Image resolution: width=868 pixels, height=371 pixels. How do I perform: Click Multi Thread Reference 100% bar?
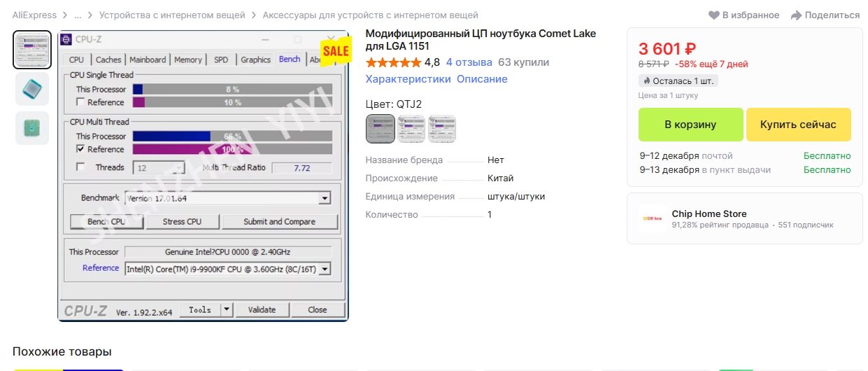point(232,149)
